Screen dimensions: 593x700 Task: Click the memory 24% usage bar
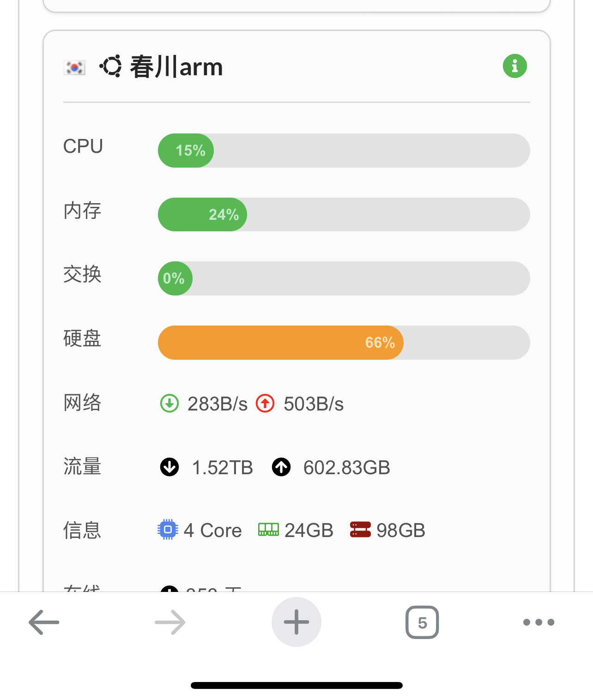344,215
